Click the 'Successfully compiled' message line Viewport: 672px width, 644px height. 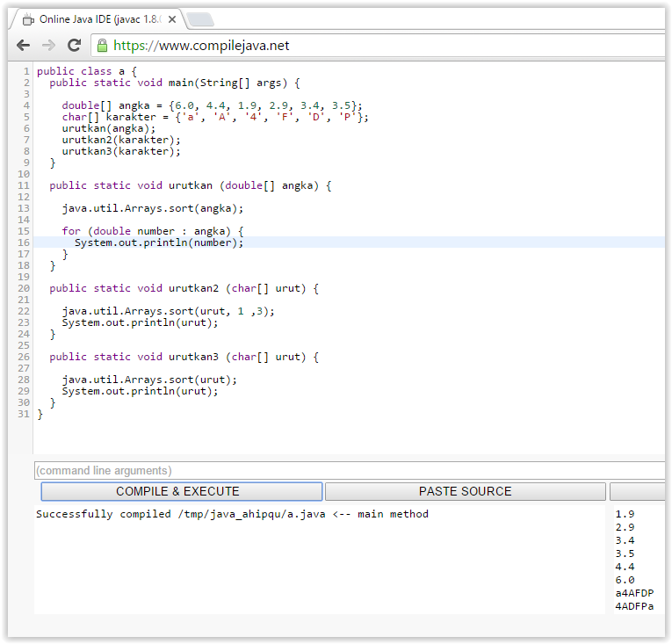coord(232,514)
